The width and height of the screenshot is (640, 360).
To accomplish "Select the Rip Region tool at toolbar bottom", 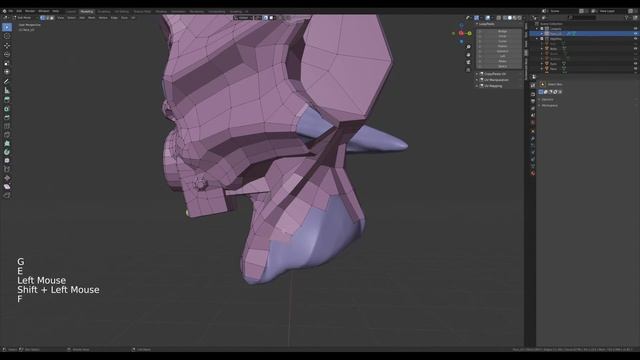I will (x=7, y=196).
